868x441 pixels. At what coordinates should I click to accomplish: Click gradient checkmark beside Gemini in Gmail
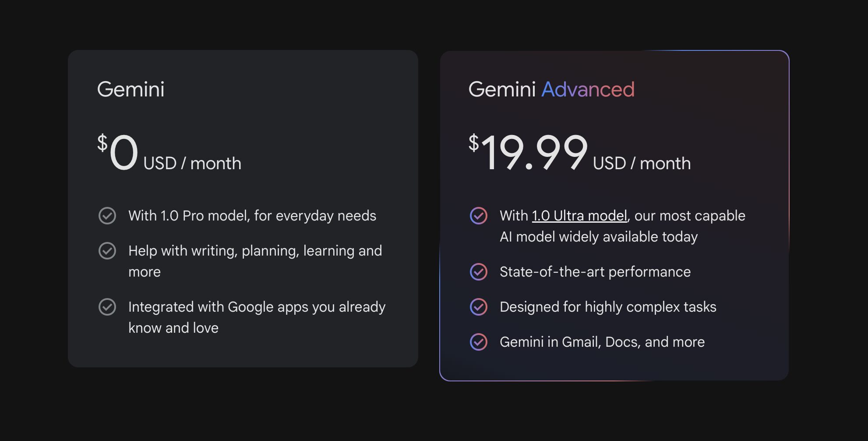click(479, 342)
